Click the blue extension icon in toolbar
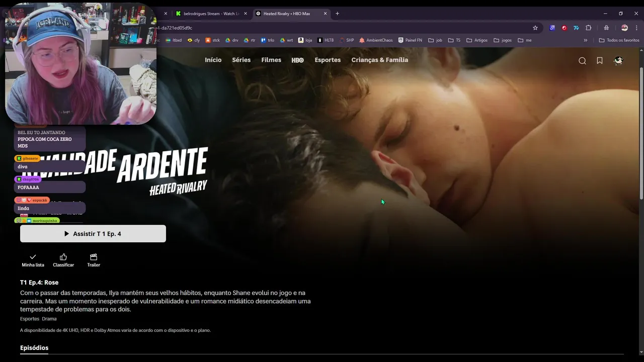The width and height of the screenshot is (644, 362). (x=552, y=28)
